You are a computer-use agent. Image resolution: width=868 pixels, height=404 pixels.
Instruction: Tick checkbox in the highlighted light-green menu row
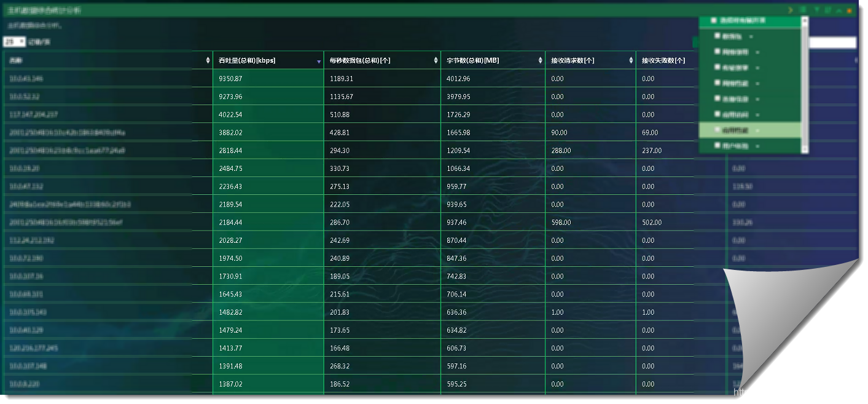[717, 130]
